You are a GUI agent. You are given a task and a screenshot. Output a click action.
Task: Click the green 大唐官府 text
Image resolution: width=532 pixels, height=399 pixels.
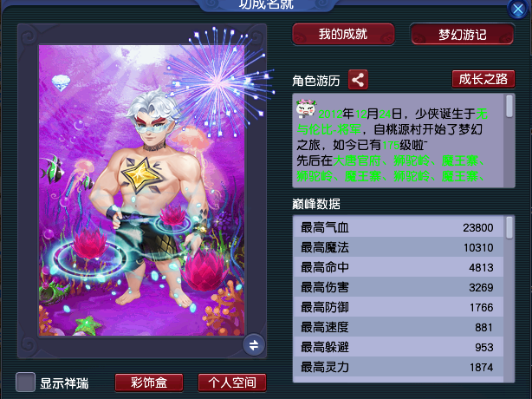[x=357, y=160]
